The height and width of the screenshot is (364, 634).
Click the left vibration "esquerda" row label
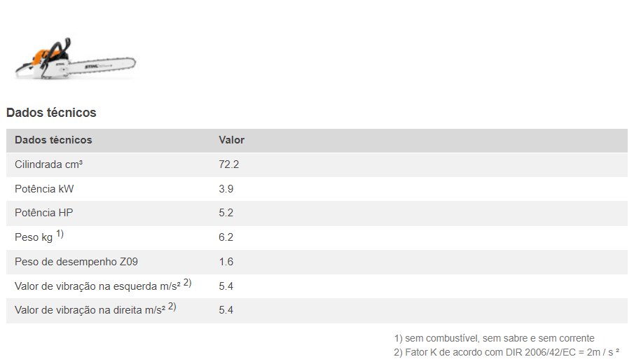(98, 286)
